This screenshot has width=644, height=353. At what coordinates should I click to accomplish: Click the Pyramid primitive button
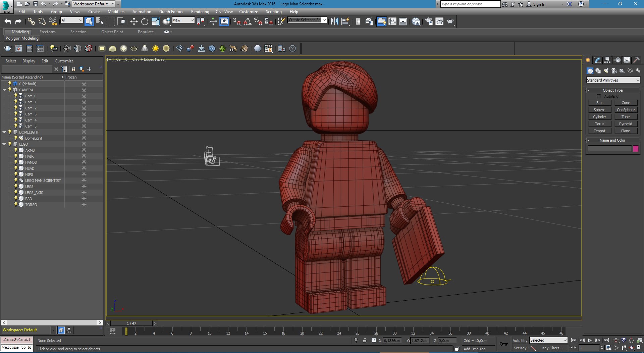(626, 124)
